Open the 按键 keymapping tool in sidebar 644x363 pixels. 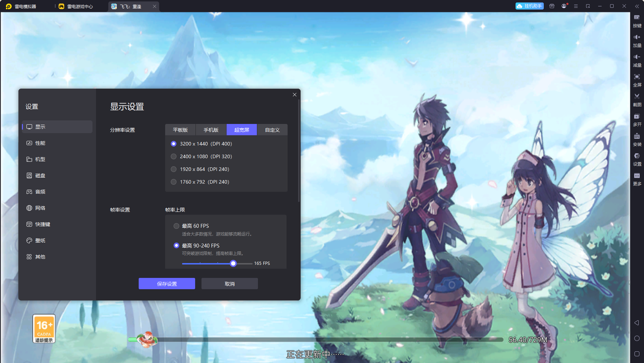tap(637, 20)
